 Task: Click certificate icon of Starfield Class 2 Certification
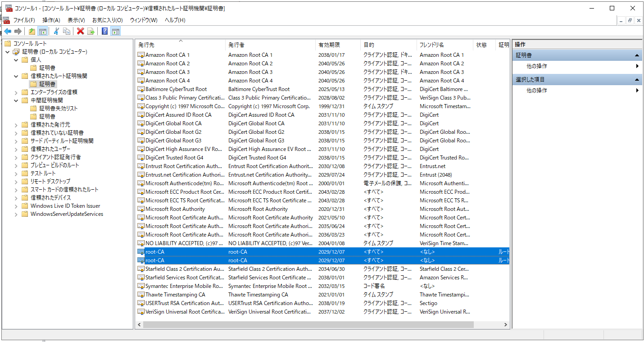coord(141,269)
